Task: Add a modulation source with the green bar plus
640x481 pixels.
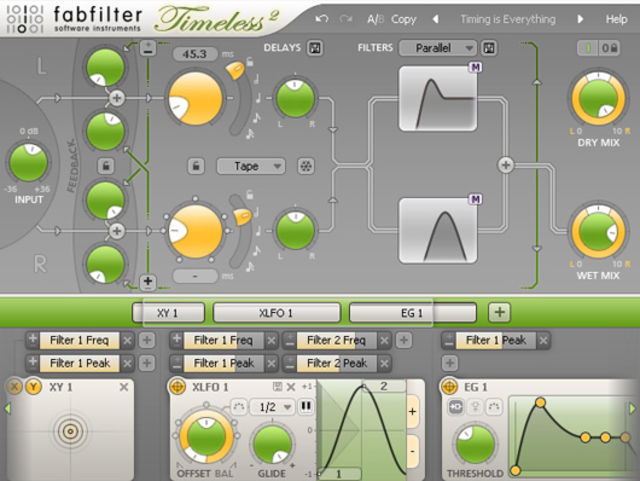Action: click(500, 312)
